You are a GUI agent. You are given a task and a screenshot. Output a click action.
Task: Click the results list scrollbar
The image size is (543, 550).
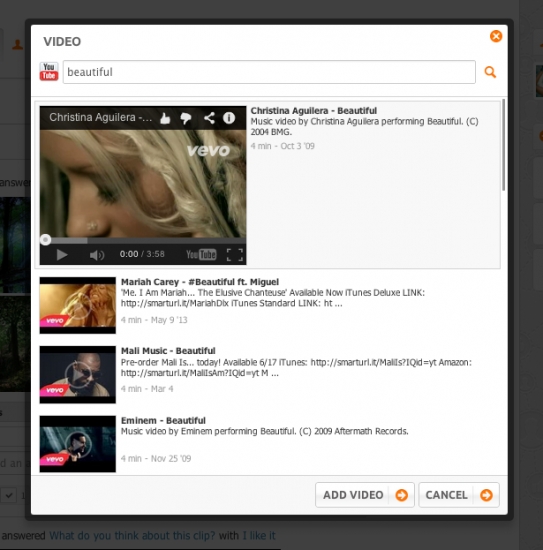504,145
